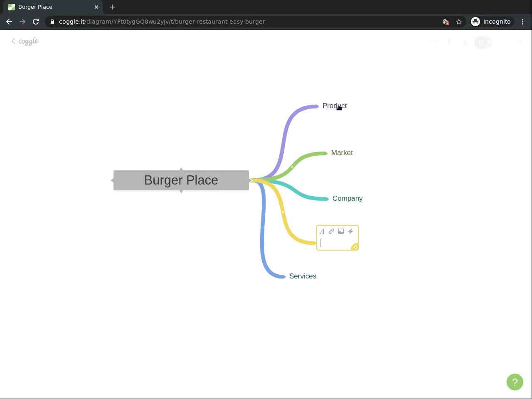This screenshot has width=532, height=399.
Task: Open the green help question mark button
Action: 515,382
